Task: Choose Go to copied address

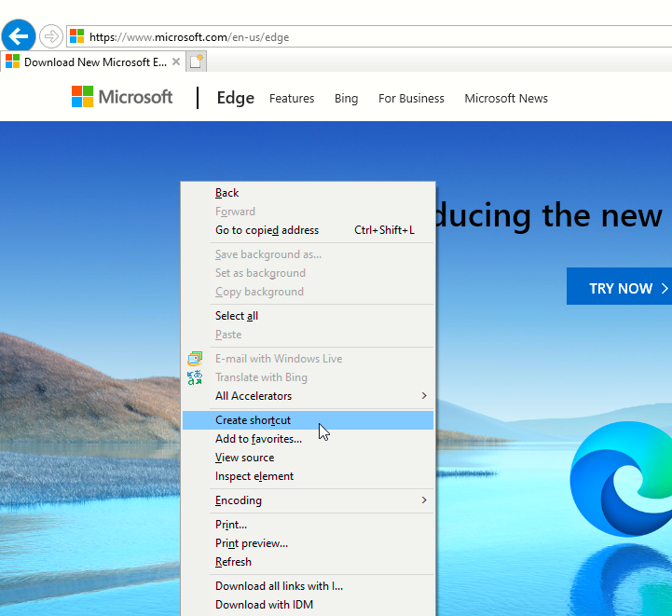Action: pos(308,230)
